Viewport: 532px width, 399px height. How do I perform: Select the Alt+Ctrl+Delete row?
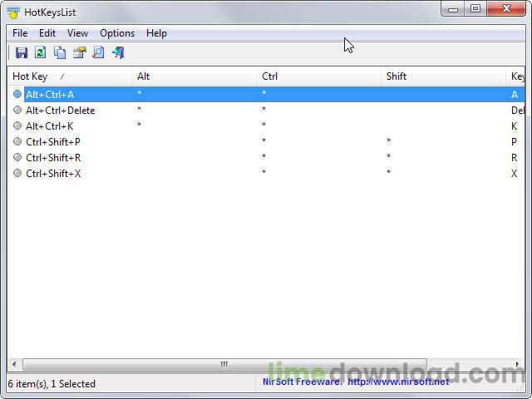(x=266, y=111)
